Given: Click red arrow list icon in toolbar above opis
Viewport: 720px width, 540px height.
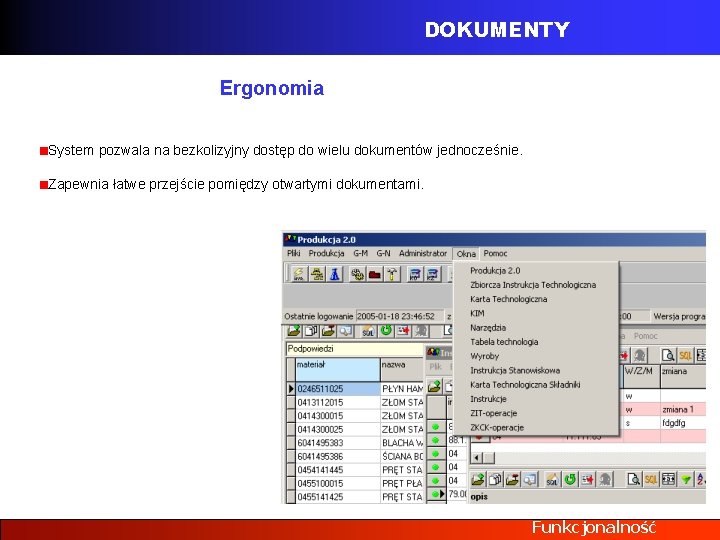Looking at the screenshot, I should pyautogui.click(x=588, y=479).
